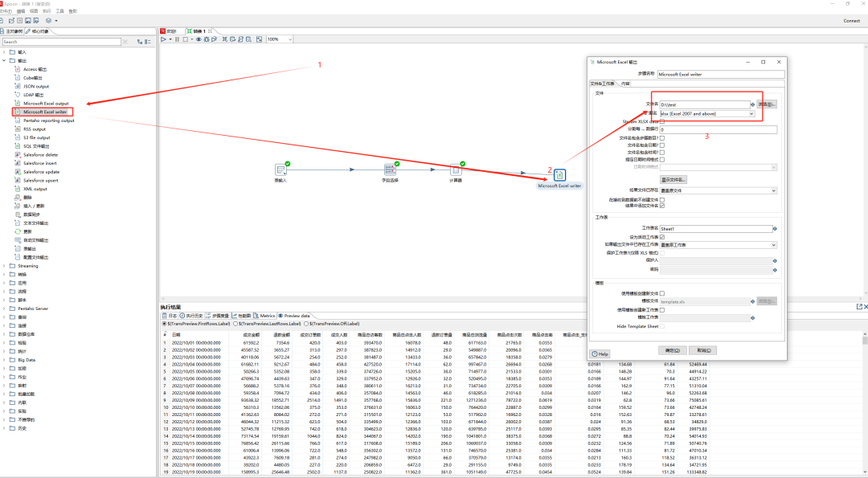The width and height of the screenshot is (868, 478).
Task: Click the 取消 button in dialog
Action: tap(703, 350)
